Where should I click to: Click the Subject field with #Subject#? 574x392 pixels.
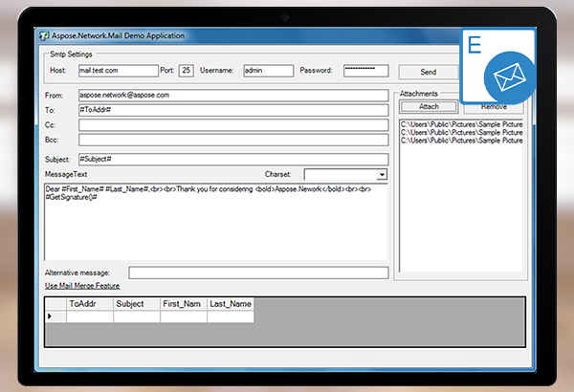[233, 158]
